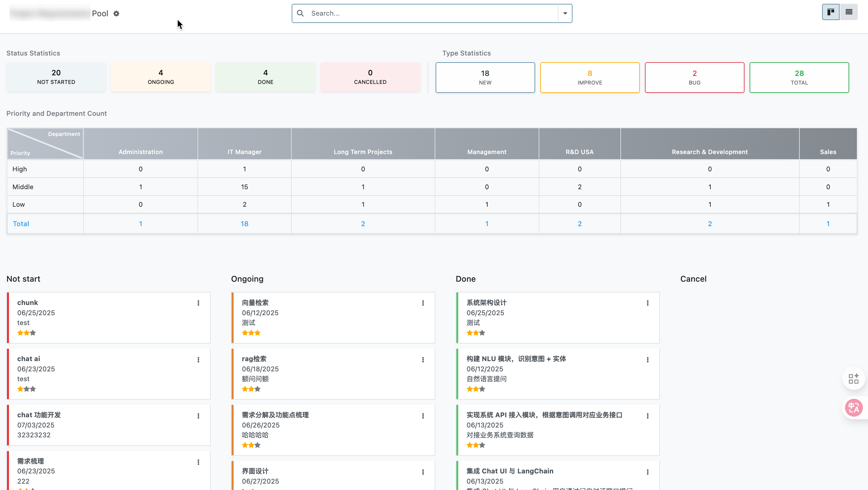
Task: Click the apps grid floating button
Action: click(x=854, y=379)
